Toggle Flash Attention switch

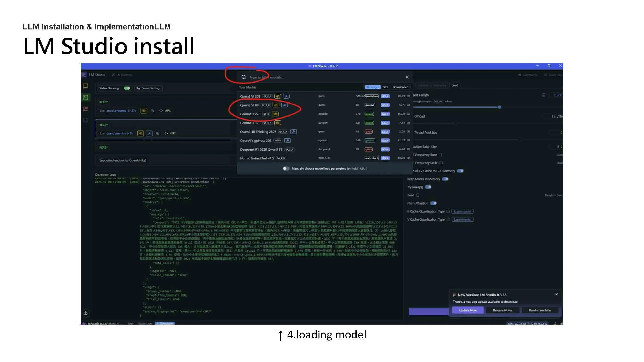[433, 203]
